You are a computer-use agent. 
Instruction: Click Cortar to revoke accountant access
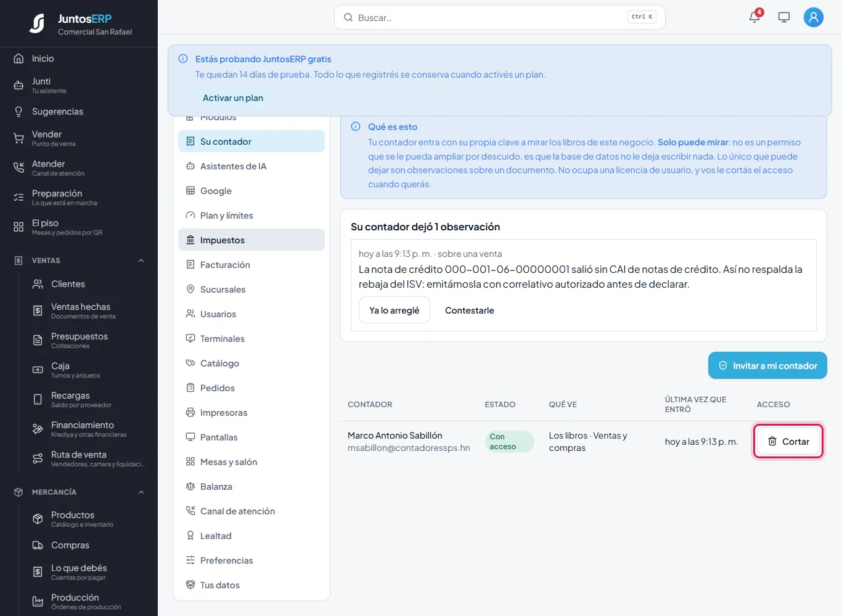tap(788, 441)
